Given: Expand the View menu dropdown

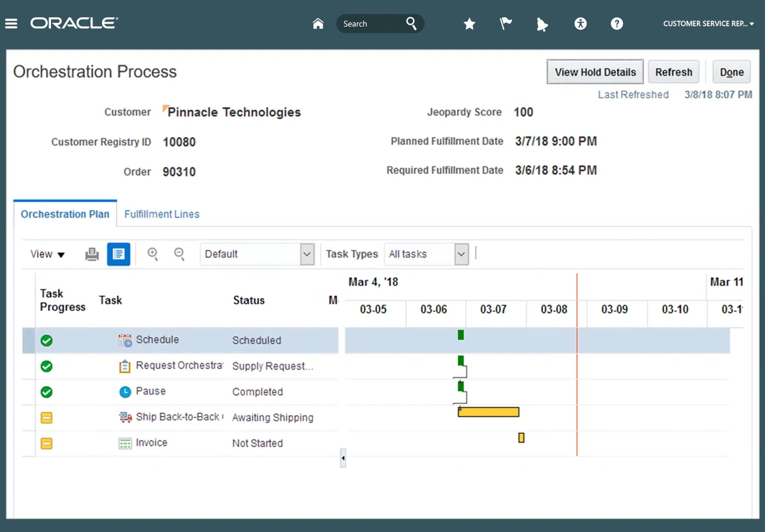Looking at the screenshot, I should (x=48, y=254).
